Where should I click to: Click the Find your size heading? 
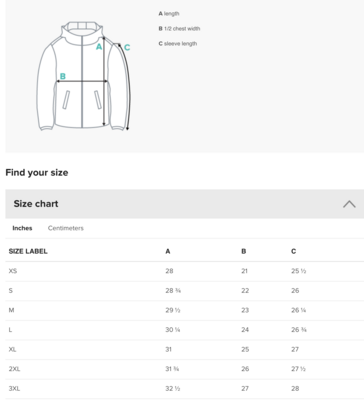tap(37, 173)
